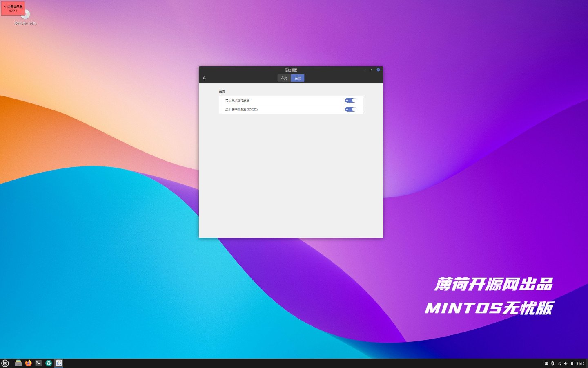Screen dimensions: 588x368
Task: Go back using the arrow in System Settings
Action: click(x=205, y=78)
